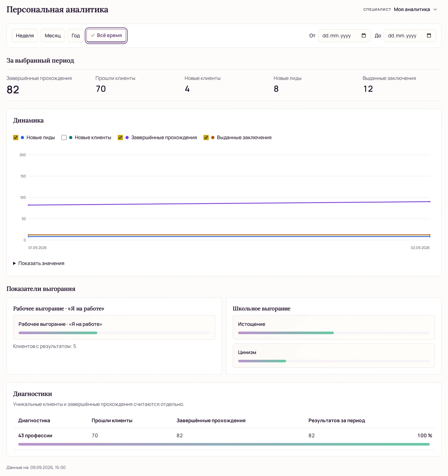Open the Моя аналитика specialist dropdown
Viewport: 448px width, 476px height.
[416, 10]
